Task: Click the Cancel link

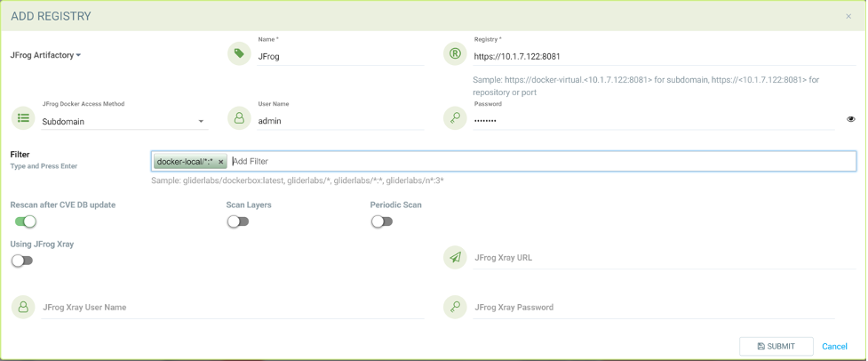Action: (834, 347)
